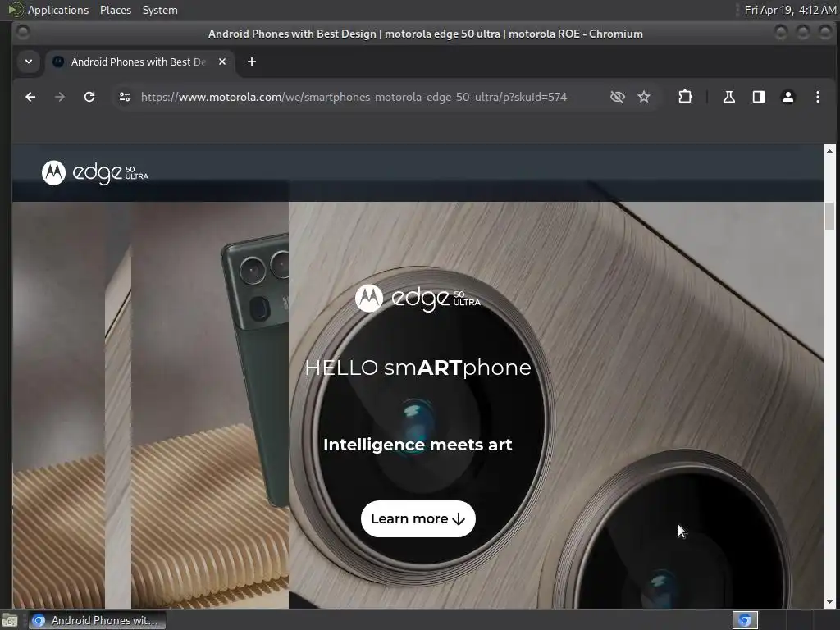Screen dimensions: 840x630
Task: Open the Extensions puzzle icon
Action: (x=685, y=97)
